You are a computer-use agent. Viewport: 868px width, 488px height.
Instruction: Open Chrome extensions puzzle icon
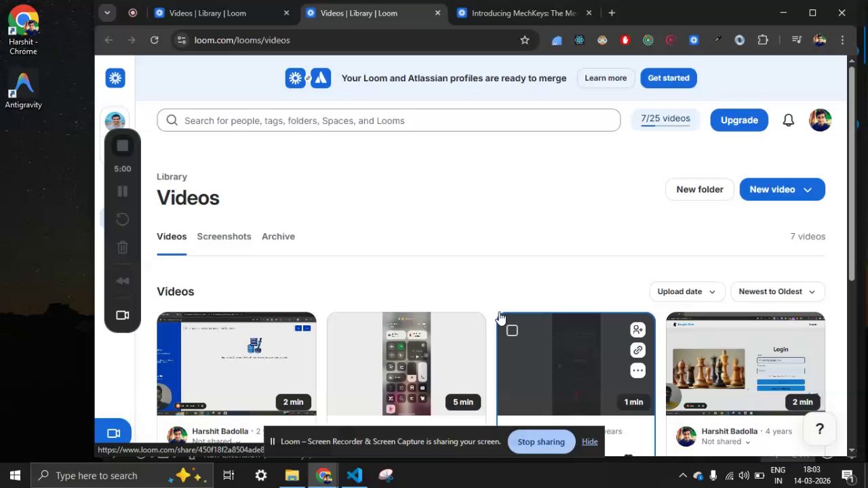click(763, 40)
